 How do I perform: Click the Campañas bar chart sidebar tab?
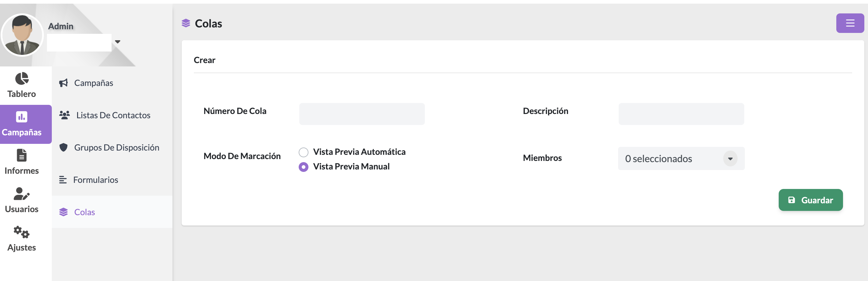[22, 124]
